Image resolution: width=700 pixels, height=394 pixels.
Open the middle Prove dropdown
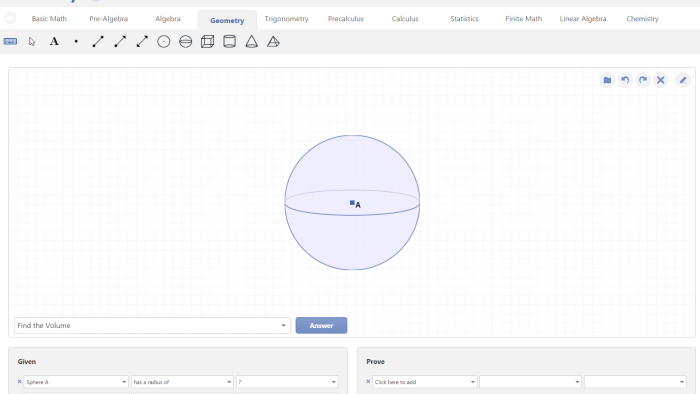coord(530,382)
